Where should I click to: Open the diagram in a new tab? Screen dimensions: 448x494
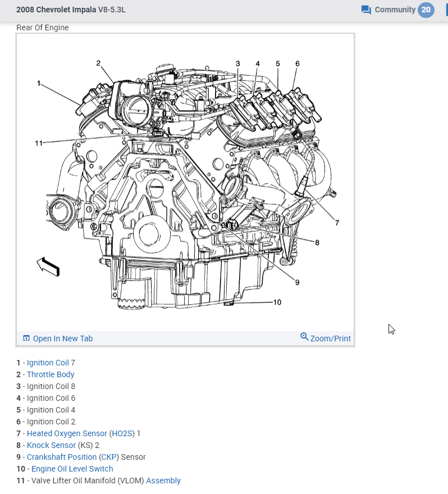63,339
